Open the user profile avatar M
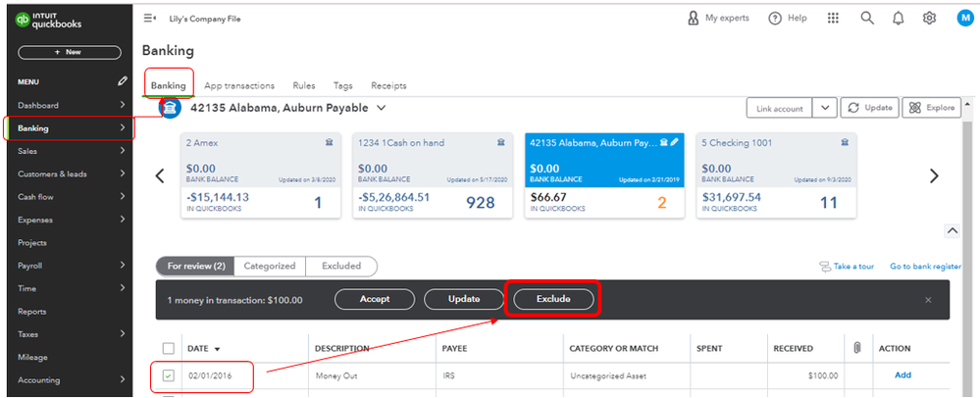The height and width of the screenshot is (398, 980). (965, 18)
